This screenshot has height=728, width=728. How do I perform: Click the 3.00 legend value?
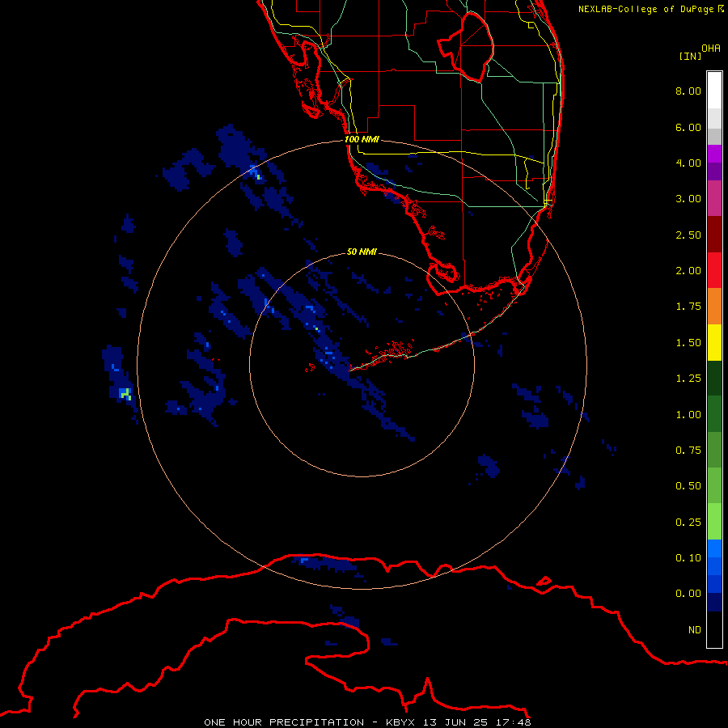[x=688, y=199]
